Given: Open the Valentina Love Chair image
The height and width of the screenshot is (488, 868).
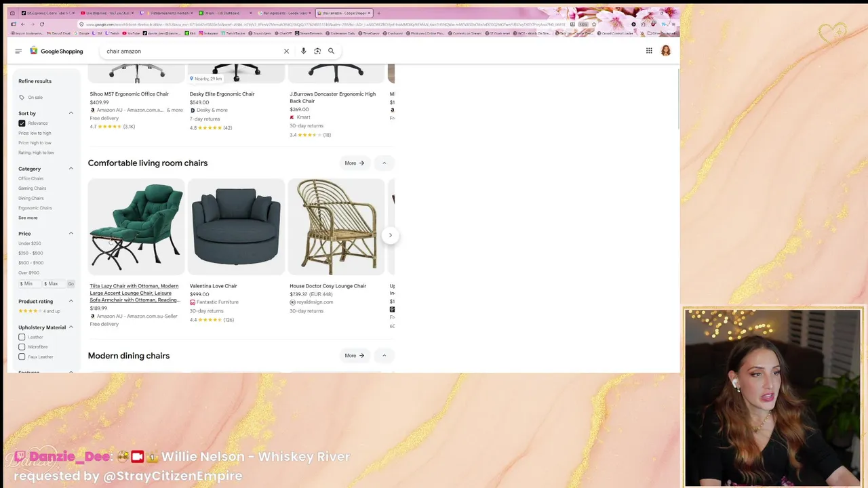Looking at the screenshot, I should tap(236, 226).
